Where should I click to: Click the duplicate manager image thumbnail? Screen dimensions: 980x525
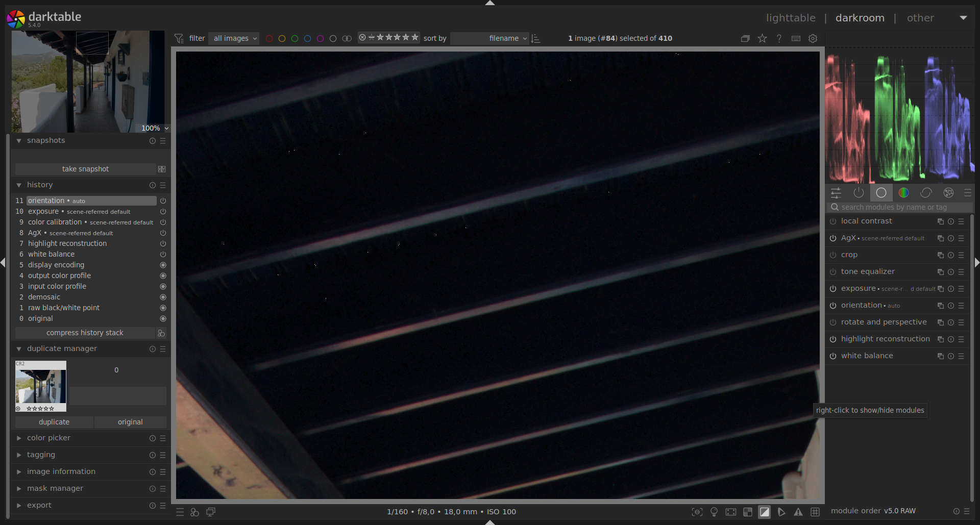tap(41, 386)
